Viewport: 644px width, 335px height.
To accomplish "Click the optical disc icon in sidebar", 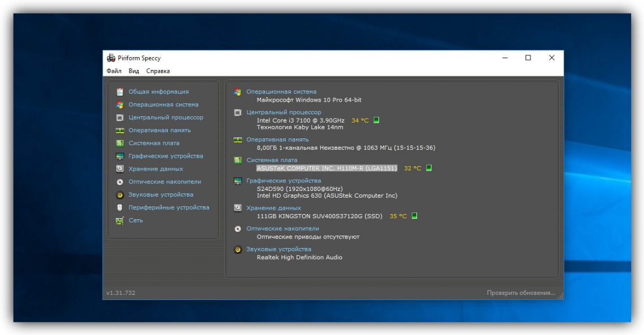I will click(120, 182).
